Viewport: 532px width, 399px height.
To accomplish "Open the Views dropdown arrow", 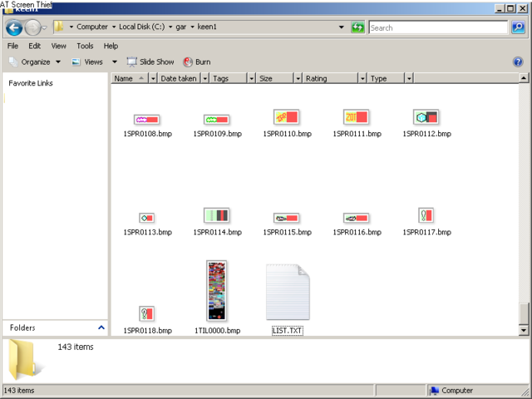I will tap(115, 62).
